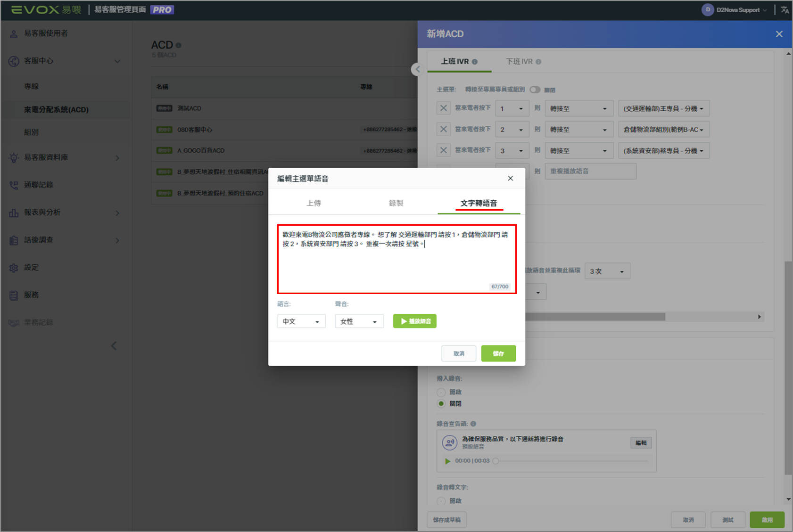The height and width of the screenshot is (532, 793).
Task: Click the language translate icon in top bar
Action: click(x=785, y=10)
